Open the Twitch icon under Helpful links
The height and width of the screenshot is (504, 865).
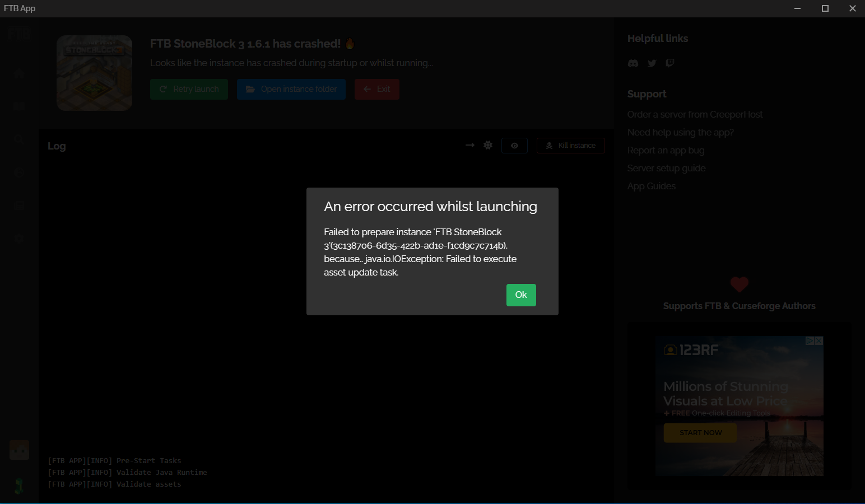[x=670, y=63]
